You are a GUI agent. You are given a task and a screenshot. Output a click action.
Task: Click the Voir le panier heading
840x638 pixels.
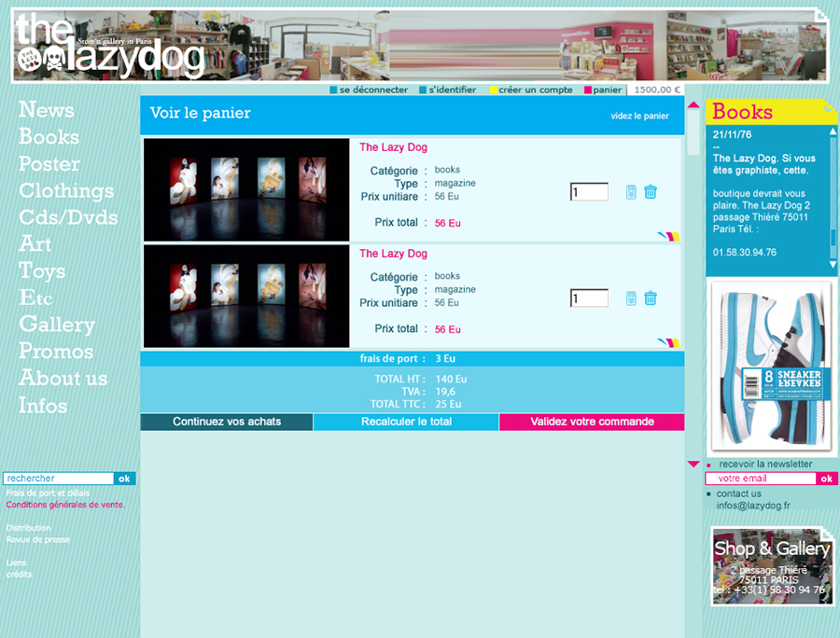coord(201,113)
